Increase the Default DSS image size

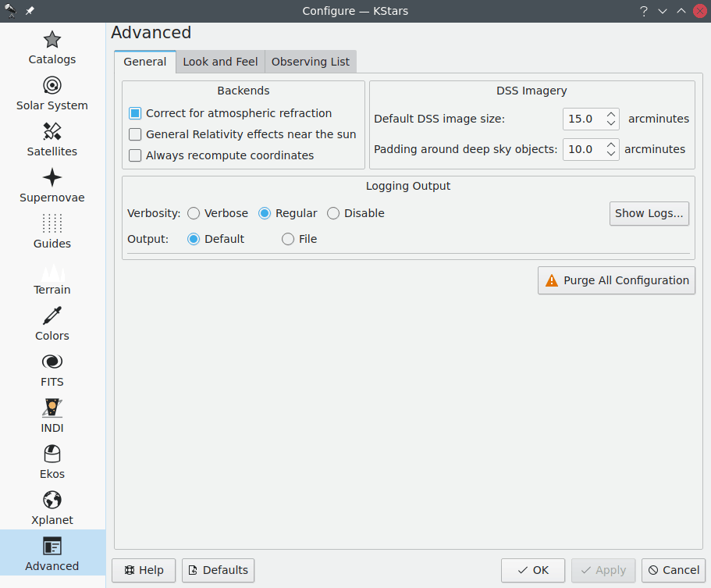(x=611, y=114)
